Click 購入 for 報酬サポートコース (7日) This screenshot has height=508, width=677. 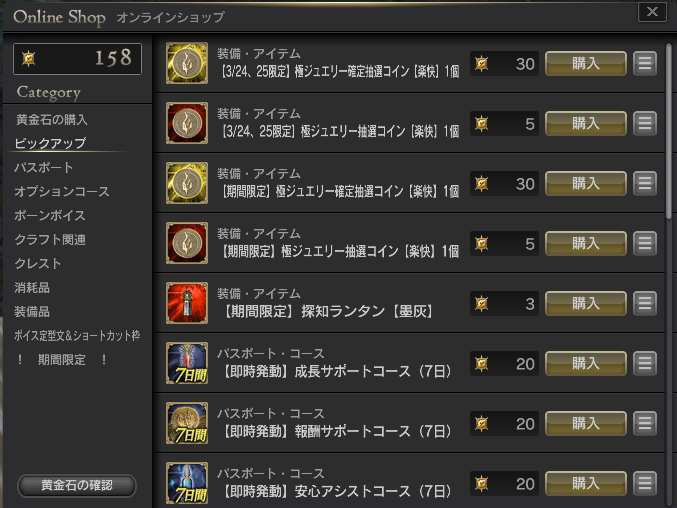(x=586, y=423)
